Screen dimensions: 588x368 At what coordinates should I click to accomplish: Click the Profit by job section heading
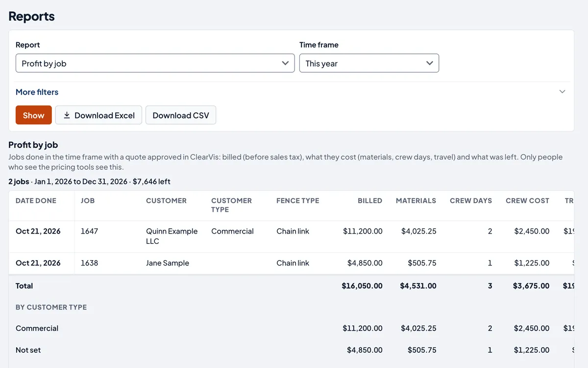coord(33,145)
